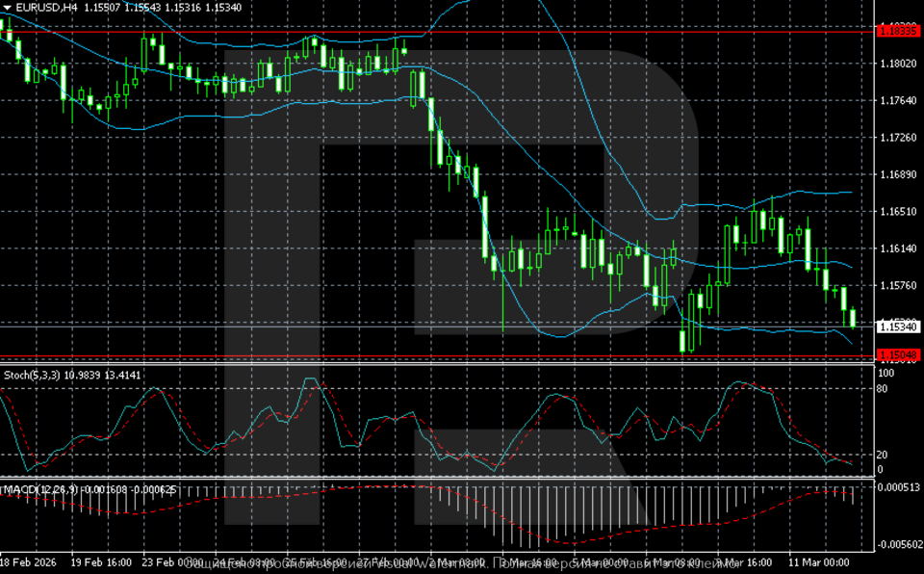Click the triangle arrow beside EURUSD,H4
The height and width of the screenshot is (574, 924).
click(7, 8)
